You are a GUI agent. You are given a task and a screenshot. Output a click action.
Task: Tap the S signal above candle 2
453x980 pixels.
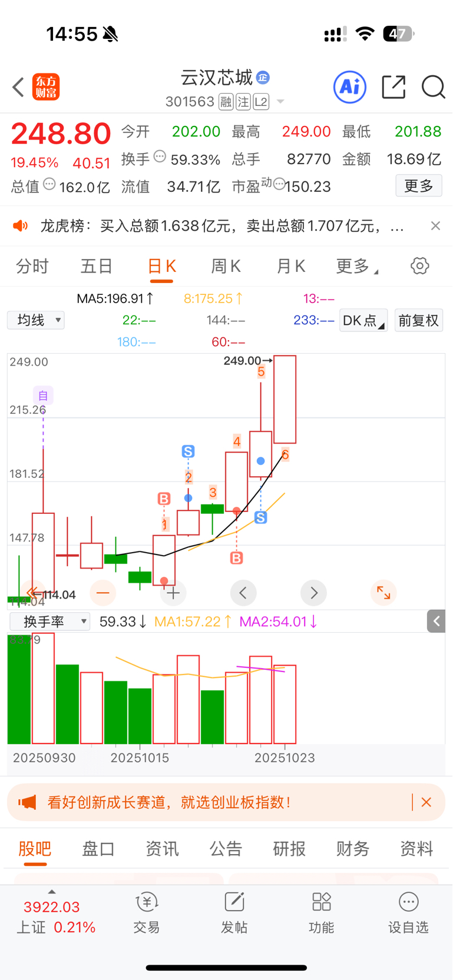(x=188, y=451)
